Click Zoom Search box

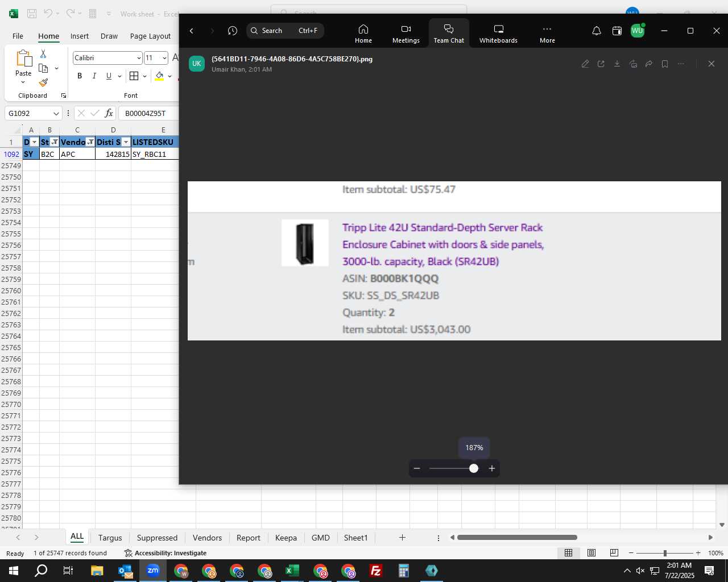coord(285,31)
